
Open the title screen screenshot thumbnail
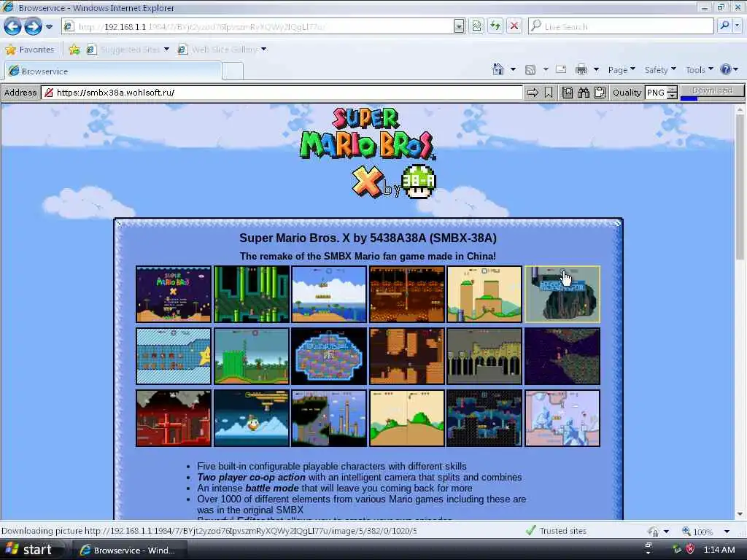point(174,295)
